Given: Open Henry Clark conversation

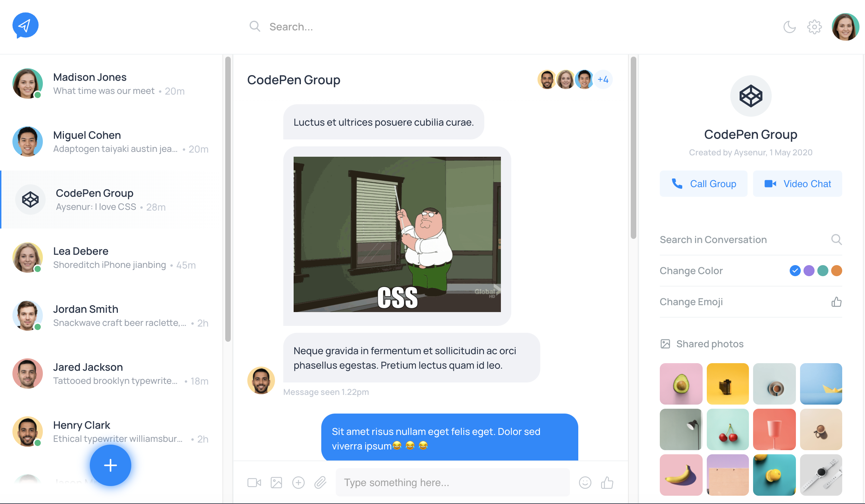Looking at the screenshot, I should tap(111, 432).
